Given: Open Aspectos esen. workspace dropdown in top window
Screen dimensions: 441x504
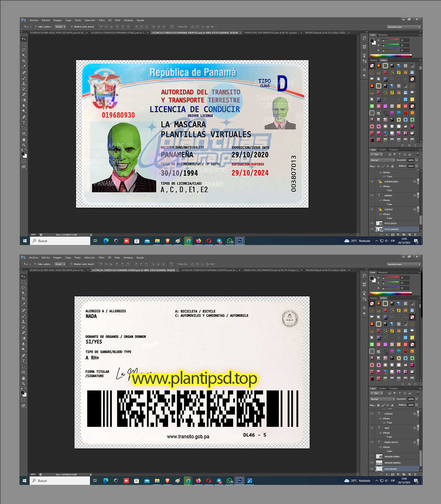Looking at the screenshot, I should click(x=404, y=27).
